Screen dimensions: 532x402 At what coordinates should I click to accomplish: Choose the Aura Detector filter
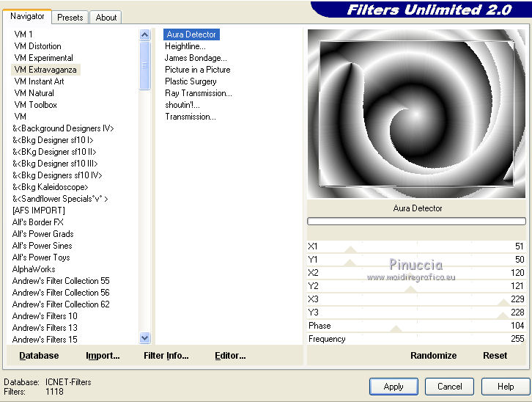coord(191,34)
